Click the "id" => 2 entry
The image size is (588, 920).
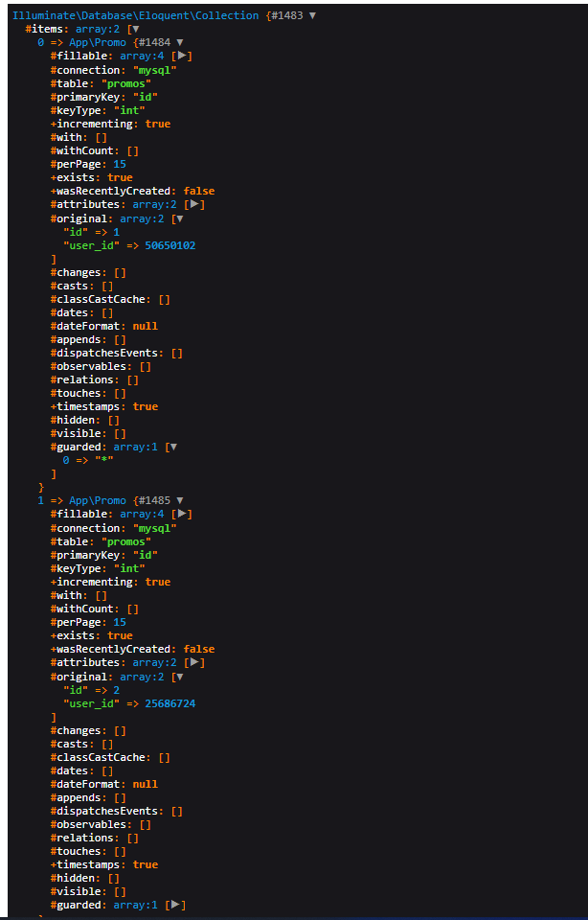click(x=91, y=690)
